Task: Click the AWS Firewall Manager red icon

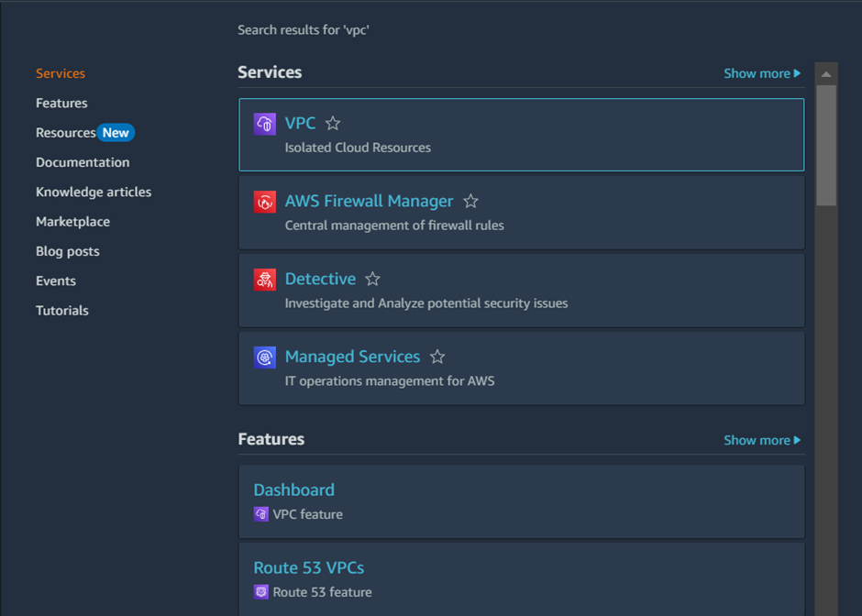Action: (264, 202)
